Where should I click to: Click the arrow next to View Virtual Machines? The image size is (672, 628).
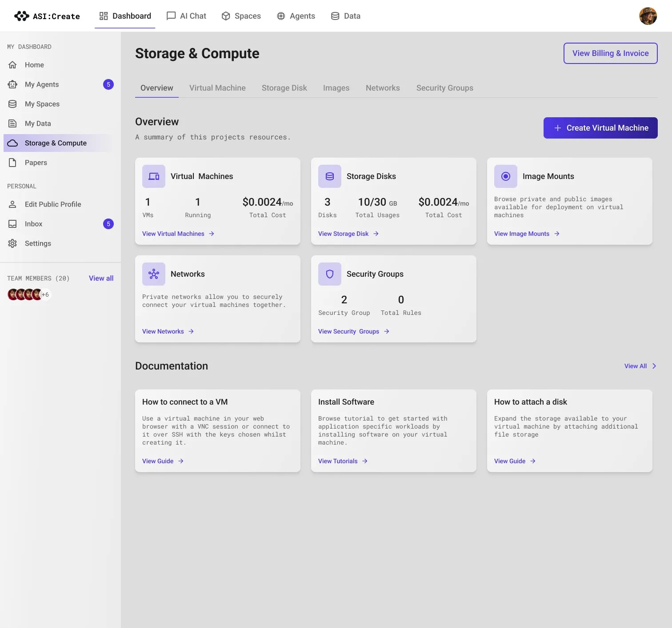coord(212,234)
